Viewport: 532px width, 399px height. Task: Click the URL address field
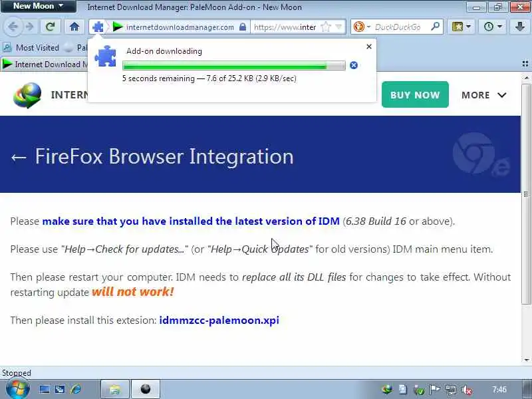pos(285,27)
